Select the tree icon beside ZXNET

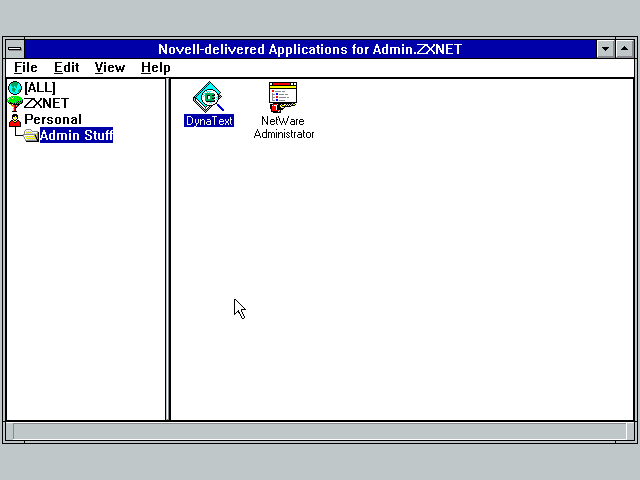[15, 103]
